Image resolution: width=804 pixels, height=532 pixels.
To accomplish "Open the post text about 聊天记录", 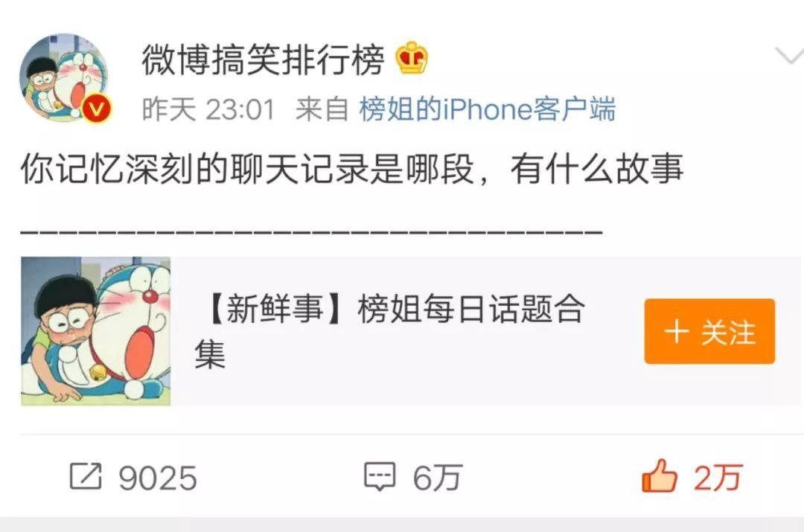I will [351, 169].
